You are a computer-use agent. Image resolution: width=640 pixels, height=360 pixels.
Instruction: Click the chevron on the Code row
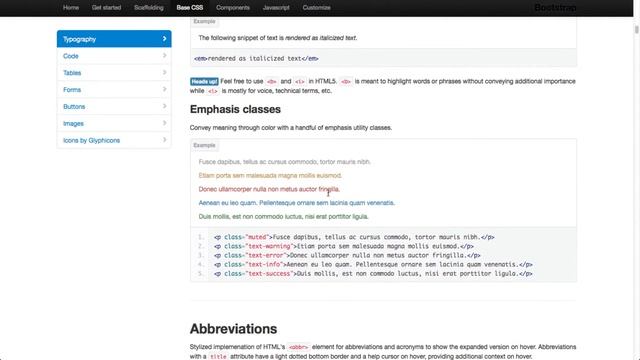tap(164, 56)
